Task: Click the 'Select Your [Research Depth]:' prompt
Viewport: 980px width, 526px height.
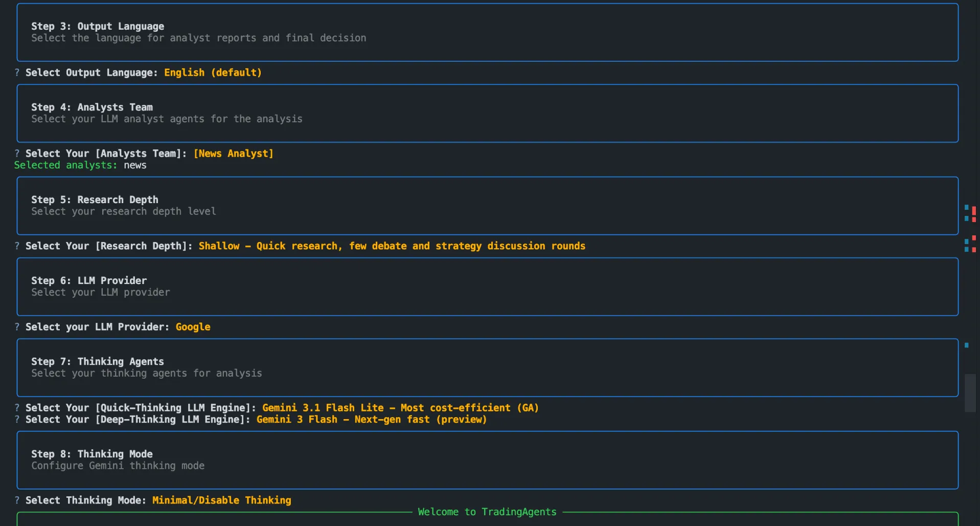Action: 109,246
